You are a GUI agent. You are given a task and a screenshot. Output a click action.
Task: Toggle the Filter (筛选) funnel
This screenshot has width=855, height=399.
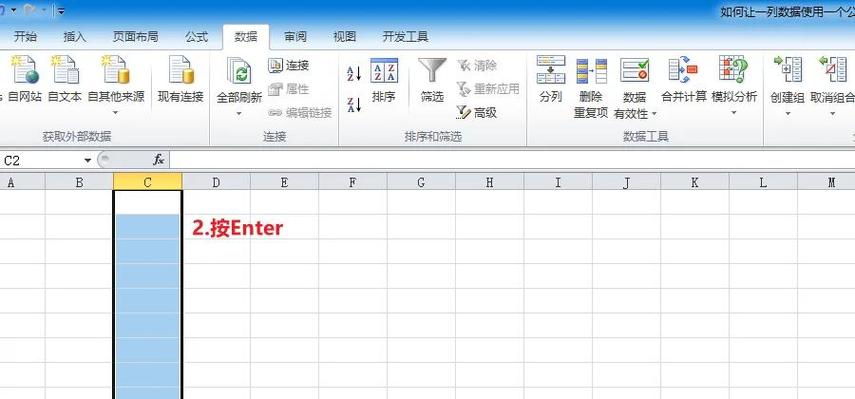coord(432,81)
